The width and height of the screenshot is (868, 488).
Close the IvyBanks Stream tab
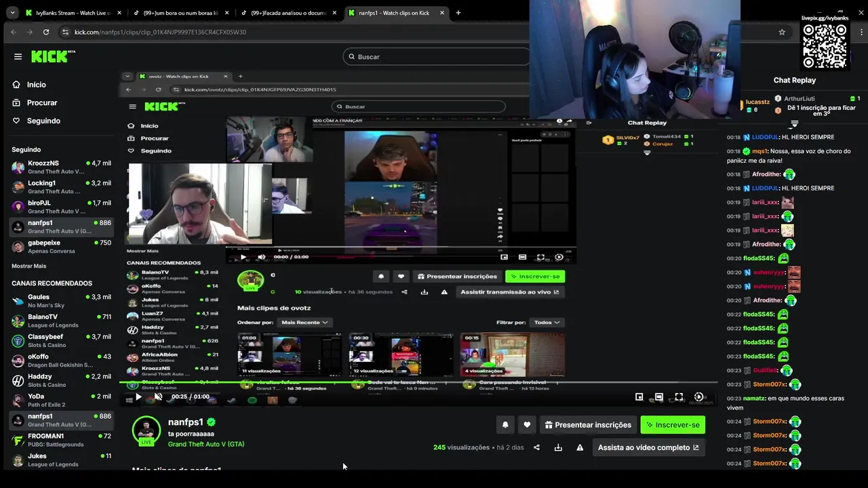(119, 12)
